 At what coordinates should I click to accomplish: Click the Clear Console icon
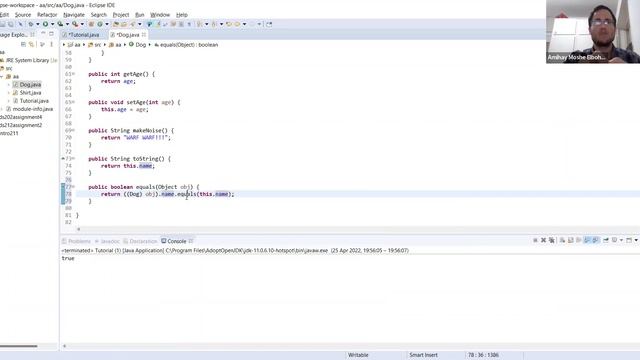pos(562,240)
